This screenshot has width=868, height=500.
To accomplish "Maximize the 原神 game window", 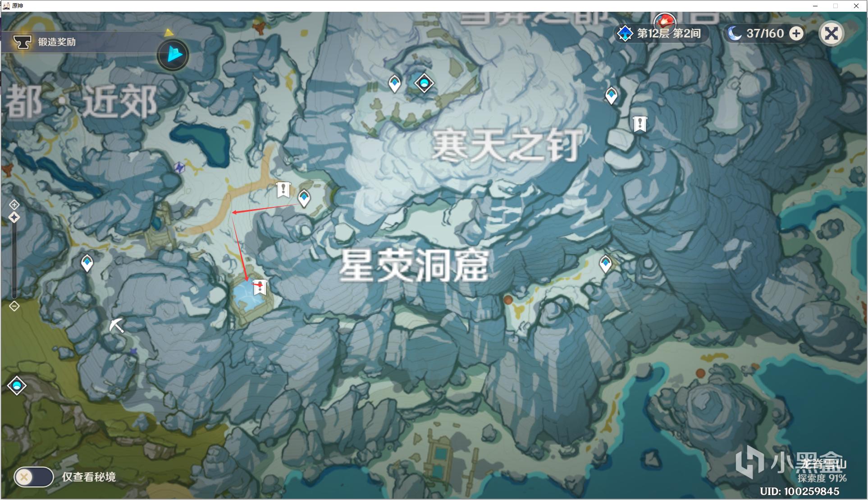I will coord(836,6).
